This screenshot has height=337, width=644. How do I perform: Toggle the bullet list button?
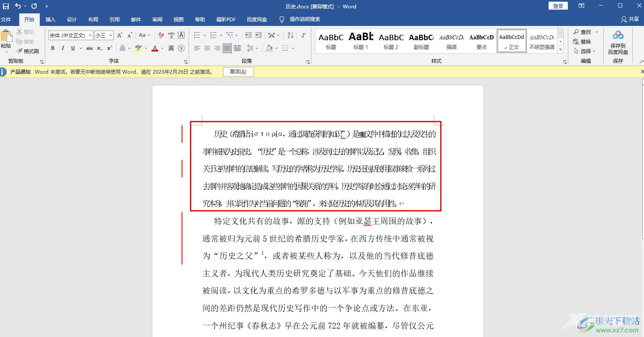click(197, 35)
